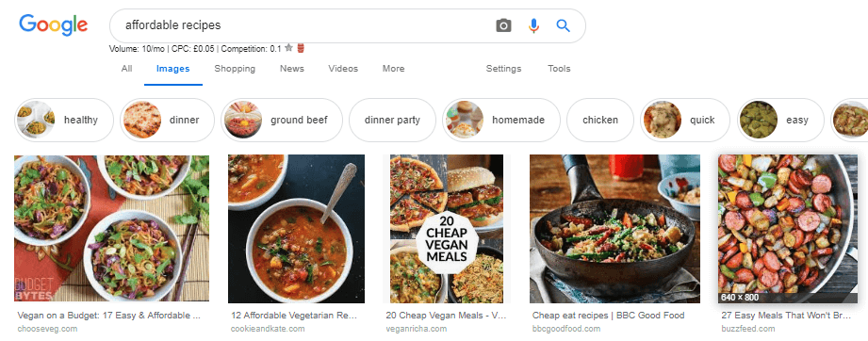Open the Cheap eat recipes BBC Good Food link
The width and height of the screenshot is (868, 341).
click(609, 316)
